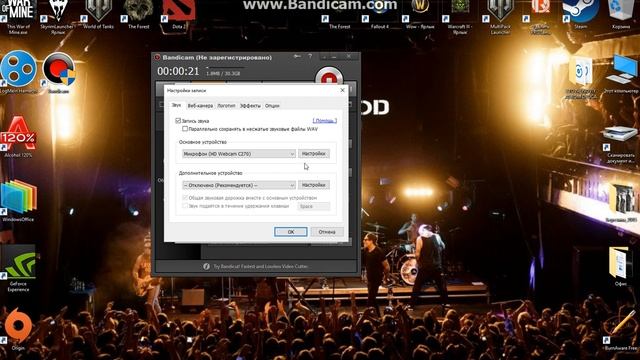Open the Офис folder on the desktop
This screenshot has width=640, height=360.
pyautogui.click(x=621, y=266)
